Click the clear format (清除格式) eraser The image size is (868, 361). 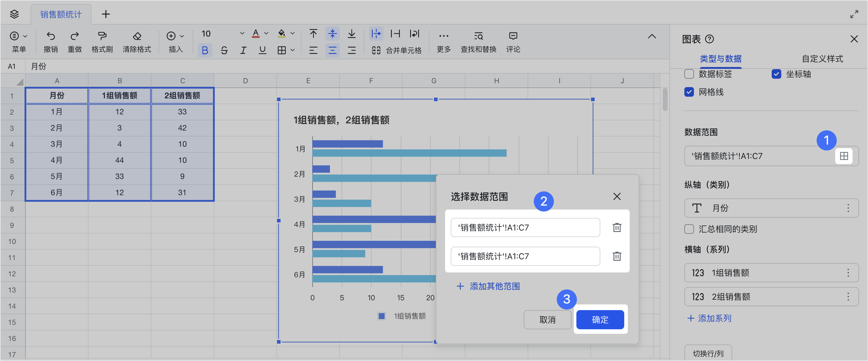pyautogui.click(x=137, y=36)
